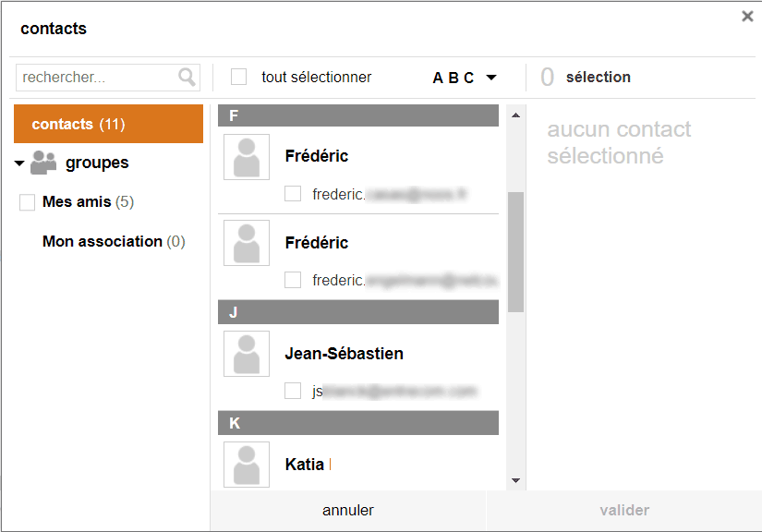This screenshot has height=532, width=762.
Task: Click the groups people icon
Action: tap(43, 163)
